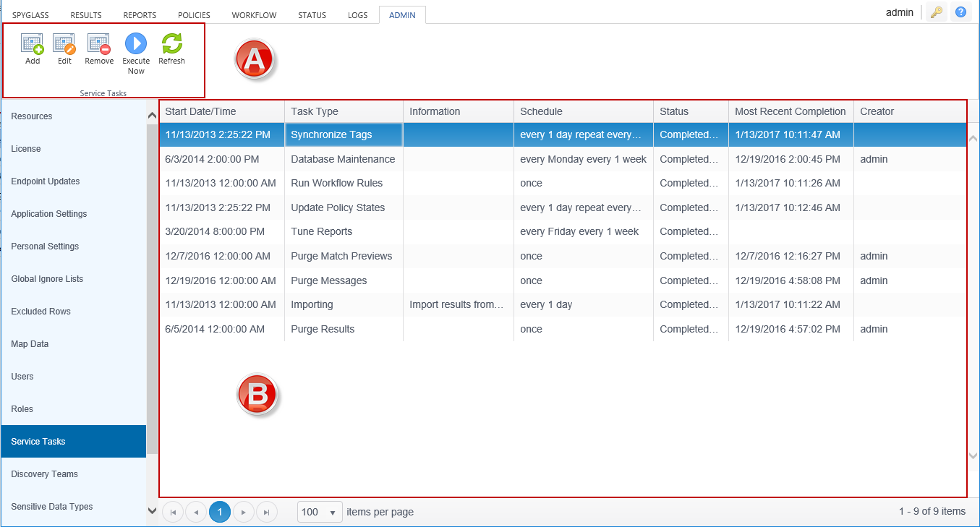980x527 pixels.
Task: Switch to the POLICIES tab
Action: 194,15
